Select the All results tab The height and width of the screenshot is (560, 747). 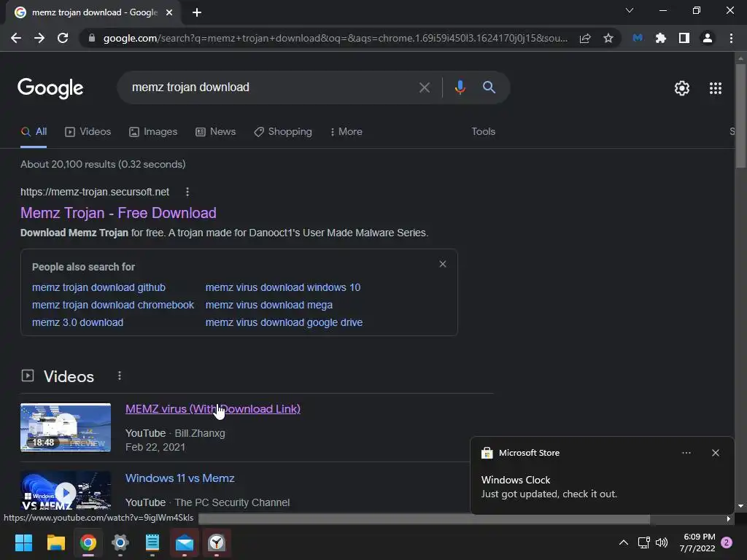click(x=34, y=132)
